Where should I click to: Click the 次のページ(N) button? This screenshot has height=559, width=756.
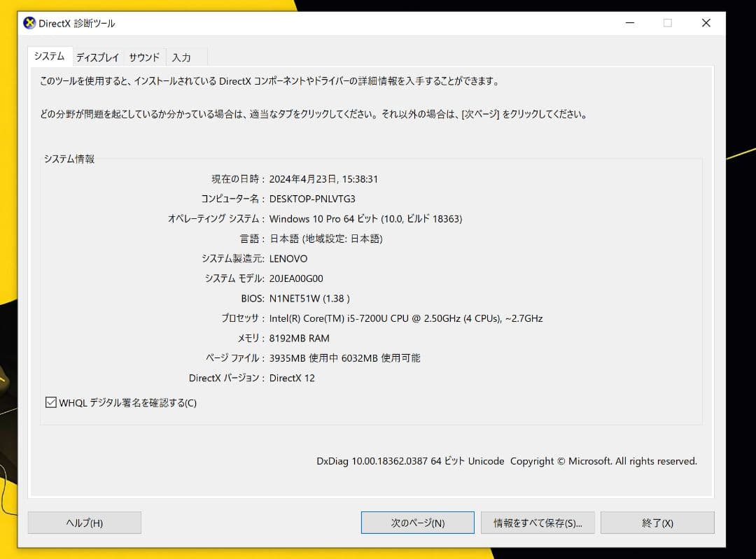(x=417, y=522)
